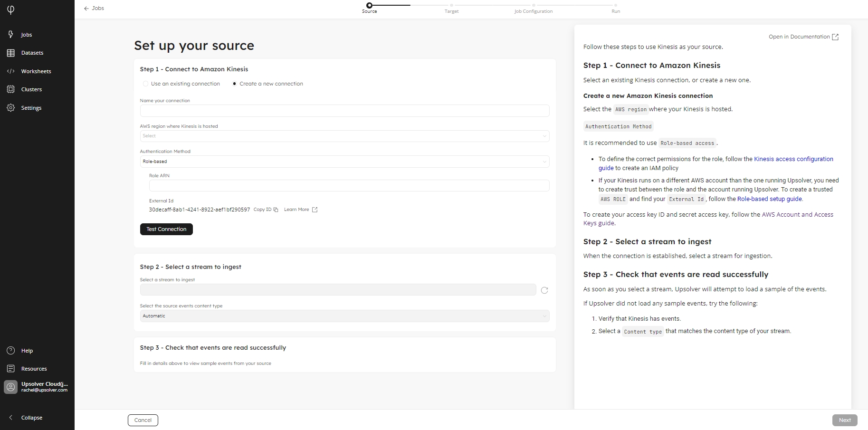The width and height of the screenshot is (868, 430).
Task: Go back to Jobs list
Action: pyautogui.click(x=94, y=8)
